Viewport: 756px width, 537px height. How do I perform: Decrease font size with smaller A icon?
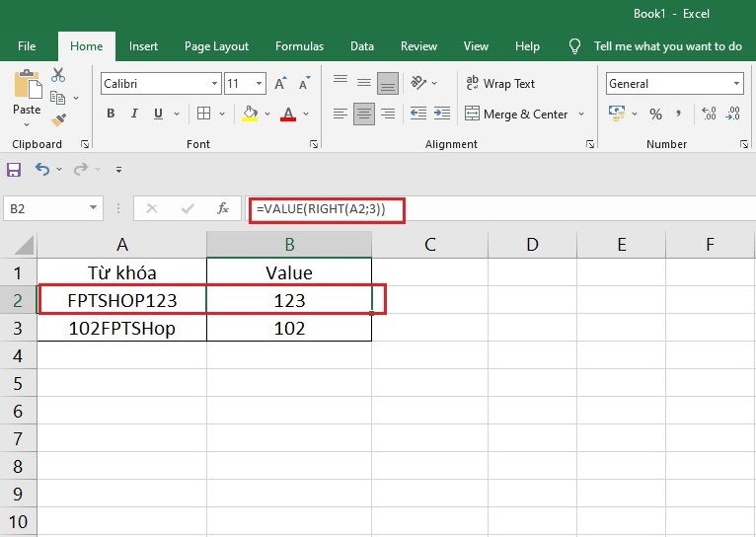tap(305, 83)
